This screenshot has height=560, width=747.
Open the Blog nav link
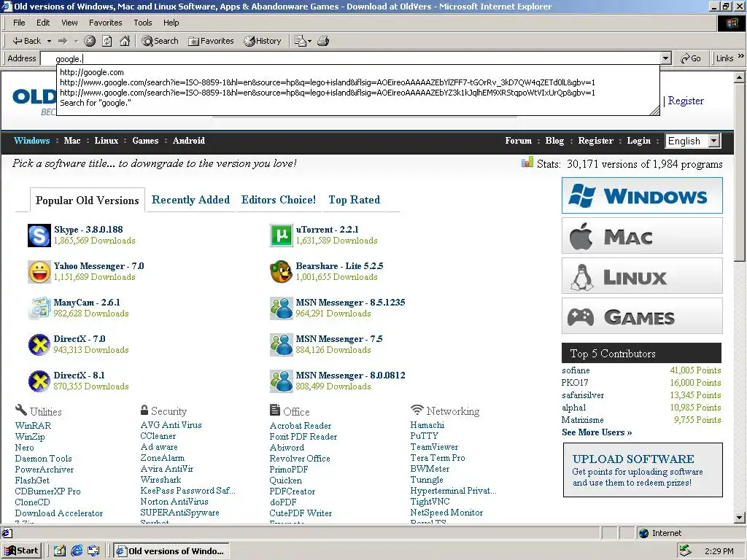(554, 141)
